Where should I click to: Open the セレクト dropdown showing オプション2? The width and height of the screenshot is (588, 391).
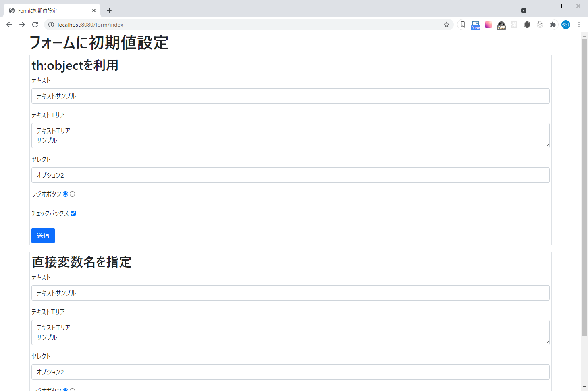(290, 175)
